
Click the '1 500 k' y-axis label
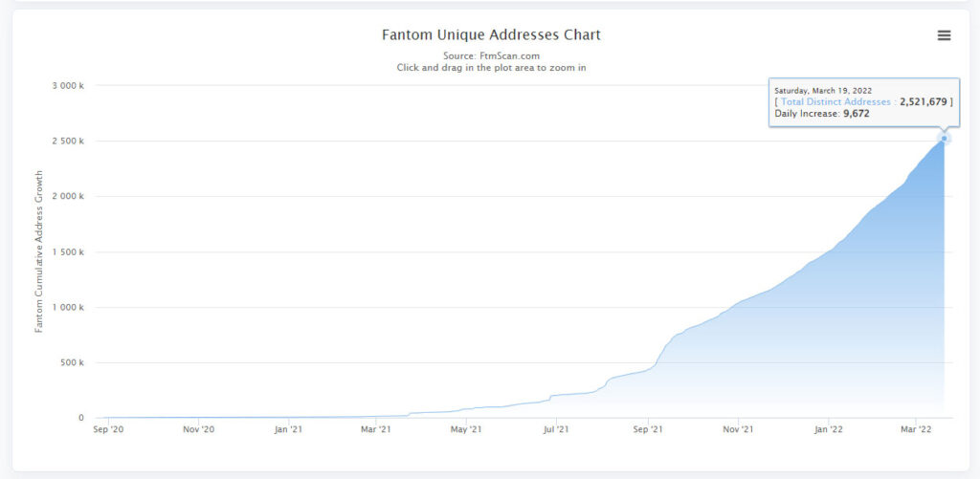coord(69,252)
